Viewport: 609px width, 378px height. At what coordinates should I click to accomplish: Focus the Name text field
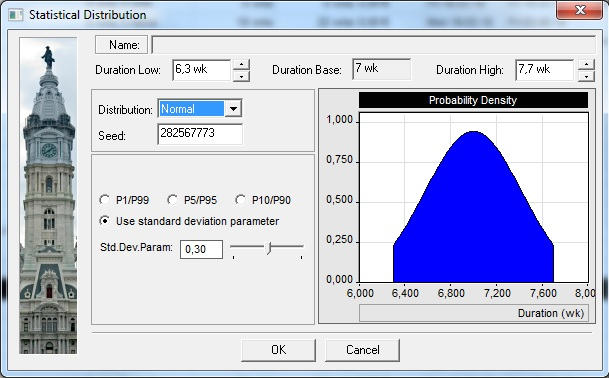pos(373,45)
